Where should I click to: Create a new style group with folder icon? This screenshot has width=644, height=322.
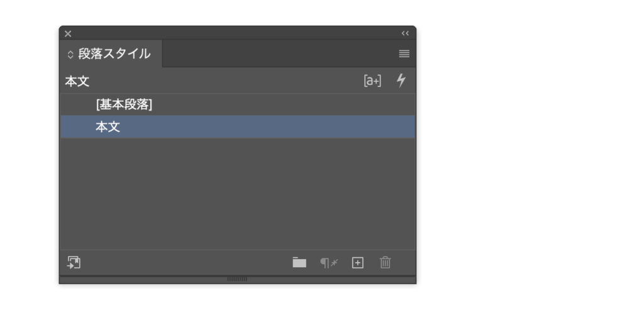click(299, 262)
